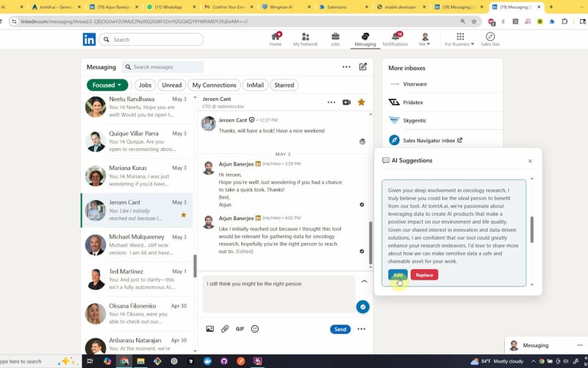Send the message
588x368 pixels.
(x=340, y=329)
